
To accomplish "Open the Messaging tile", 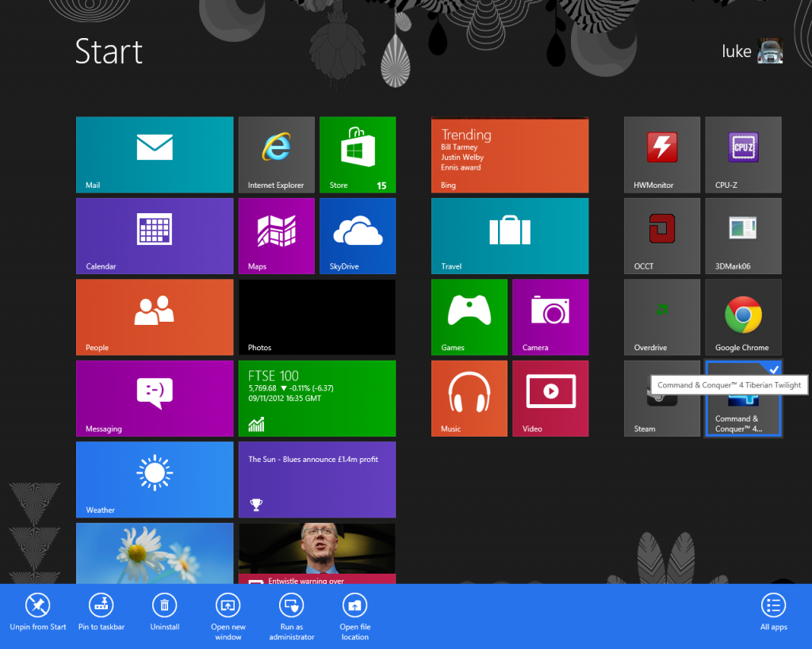I will pyautogui.click(x=155, y=399).
